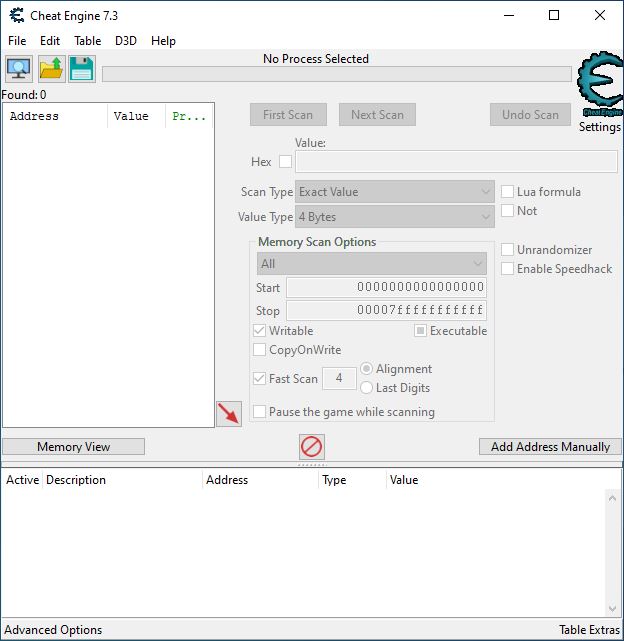This screenshot has width=624, height=641.
Task: Open Table Extras
Action: pos(590,630)
